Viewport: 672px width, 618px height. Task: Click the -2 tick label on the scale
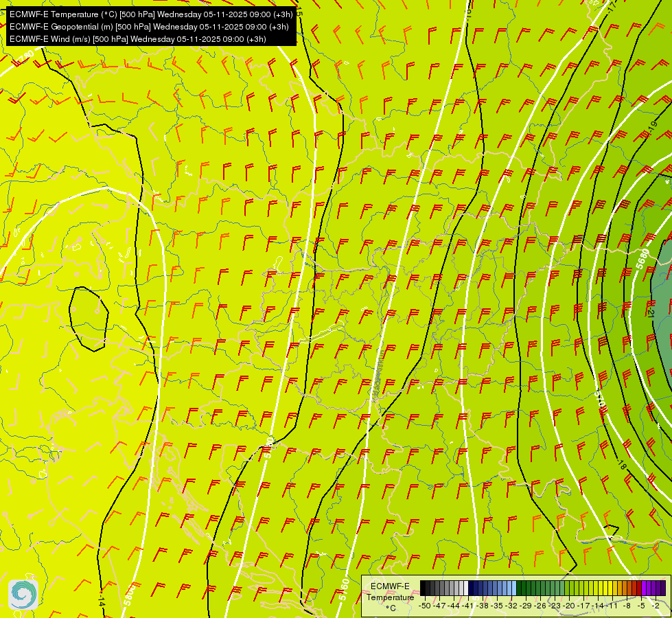(x=656, y=606)
